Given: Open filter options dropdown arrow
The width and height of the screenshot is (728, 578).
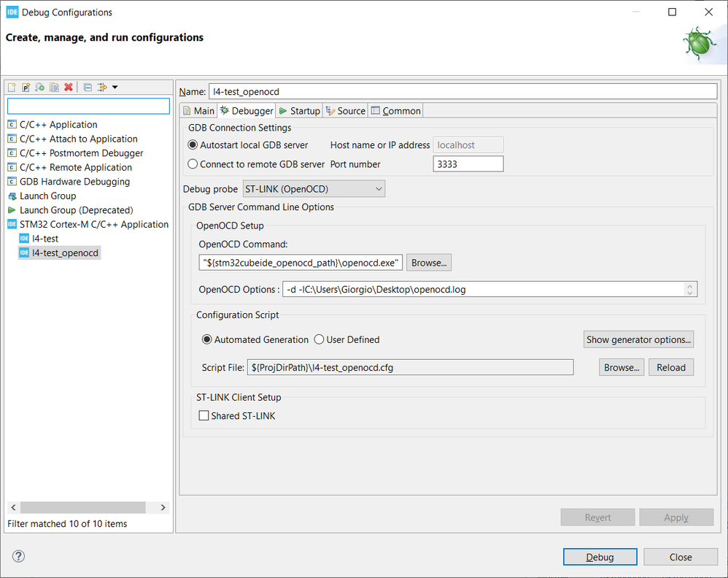Looking at the screenshot, I should 115,87.
